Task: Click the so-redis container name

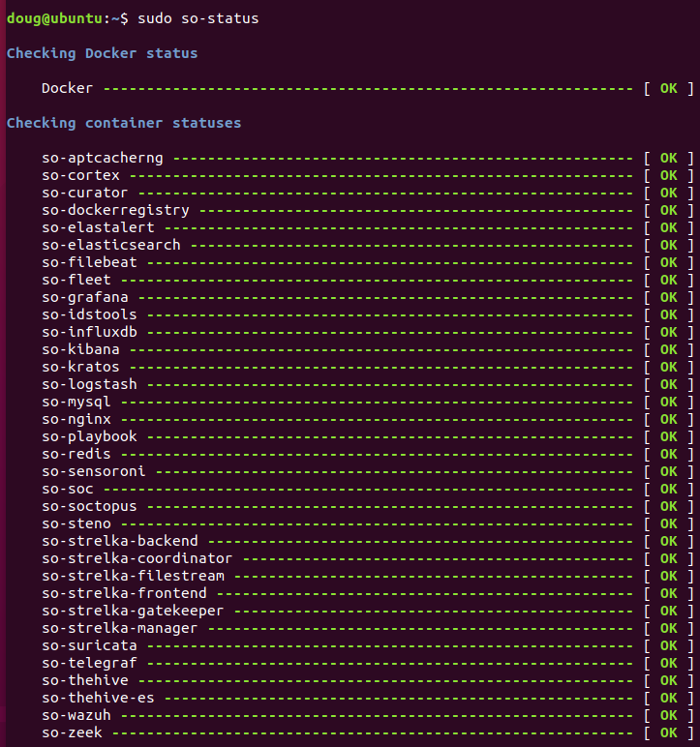Action: click(x=76, y=455)
